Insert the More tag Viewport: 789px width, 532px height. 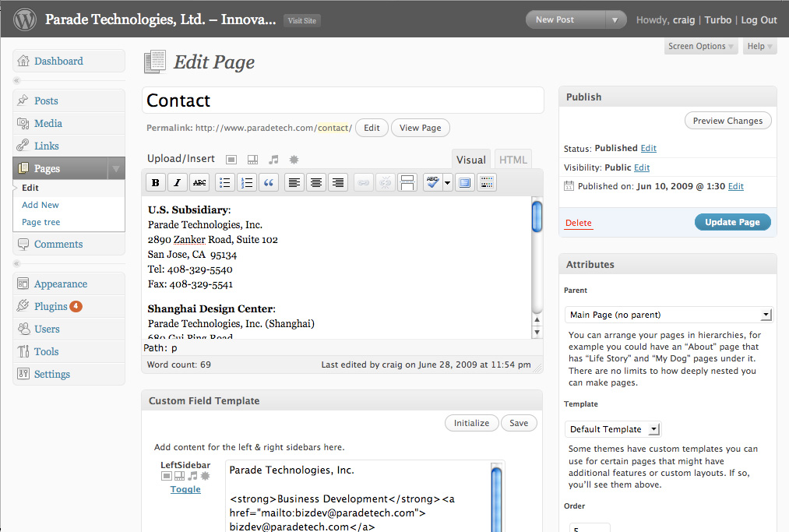tap(407, 183)
